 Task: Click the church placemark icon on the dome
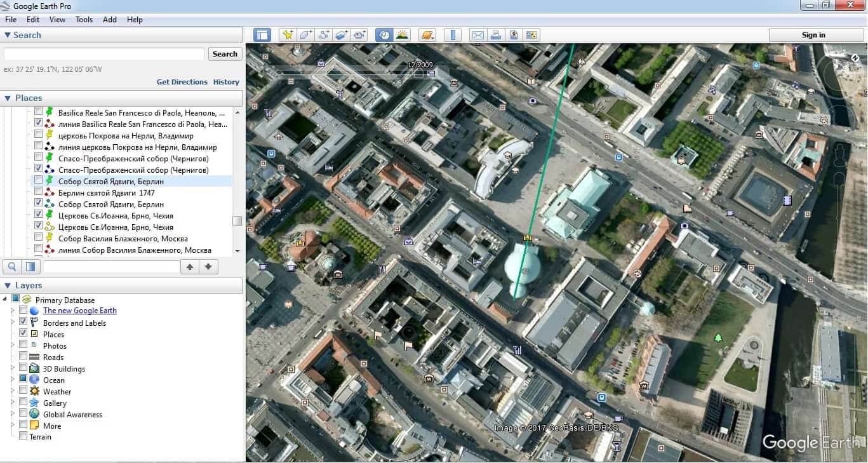tap(527, 237)
